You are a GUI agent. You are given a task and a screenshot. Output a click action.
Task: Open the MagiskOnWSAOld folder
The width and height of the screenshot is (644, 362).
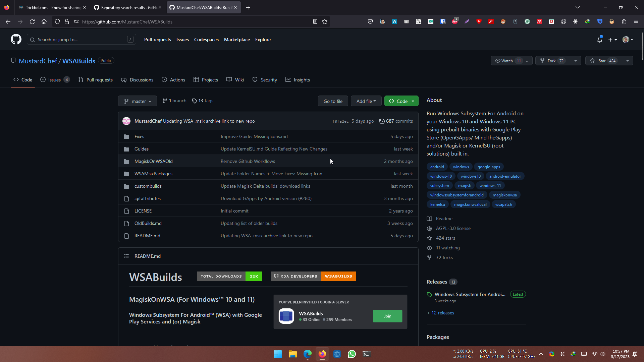click(x=154, y=162)
